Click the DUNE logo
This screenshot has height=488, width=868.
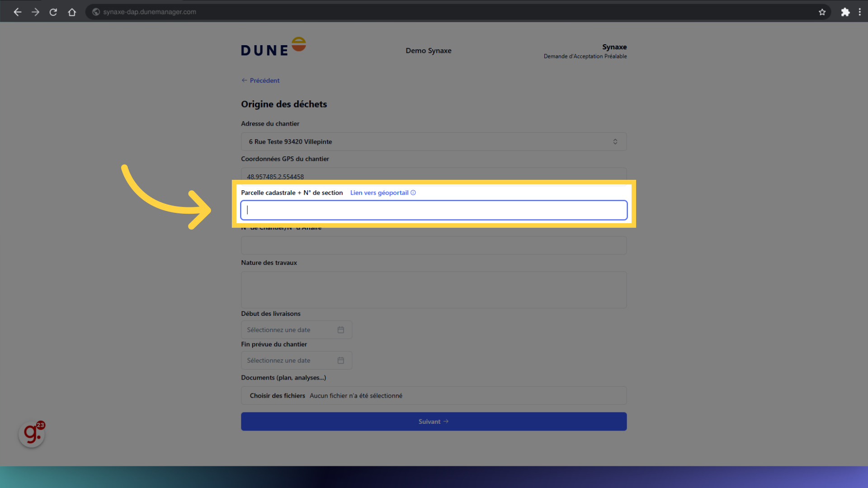(273, 47)
